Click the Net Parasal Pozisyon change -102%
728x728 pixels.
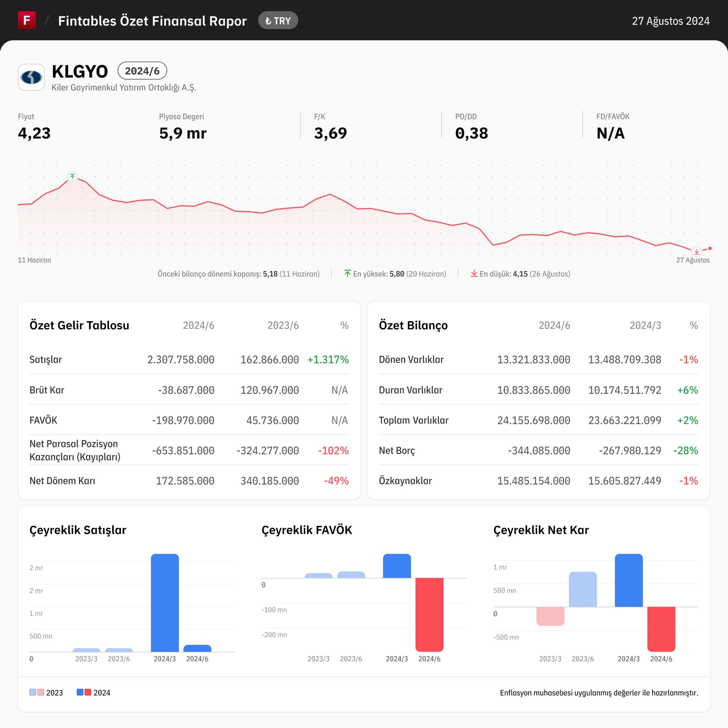point(334,451)
